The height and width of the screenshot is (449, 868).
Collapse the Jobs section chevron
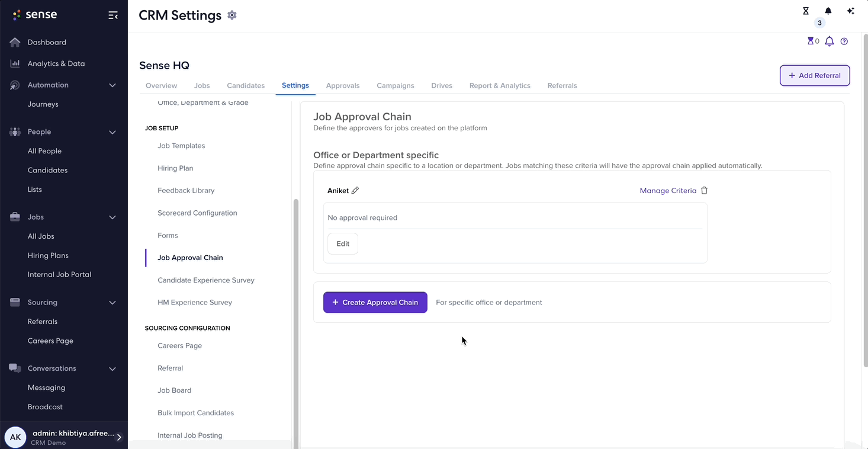point(112,217)
